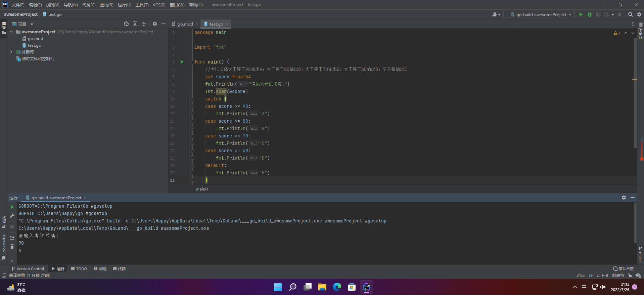Select opened file target icon in Project panel
This screenshot has height=295, width=644.
point(126,24)
